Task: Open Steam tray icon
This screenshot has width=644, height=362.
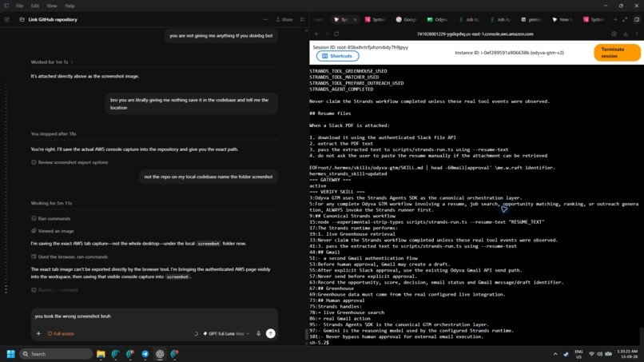Action: click(566, 354)
